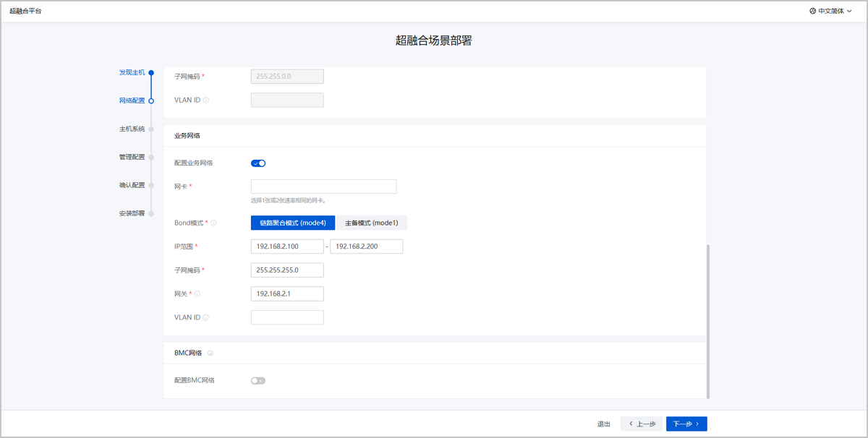Click the info icon beside the business network VLAN ID
The image size is (868, 438).
tap(206, 317)
